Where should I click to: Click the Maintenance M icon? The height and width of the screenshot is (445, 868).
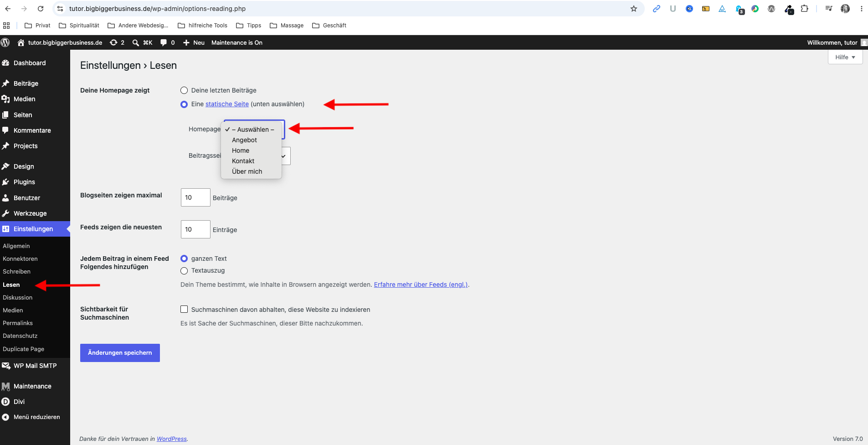pos(6,386)
